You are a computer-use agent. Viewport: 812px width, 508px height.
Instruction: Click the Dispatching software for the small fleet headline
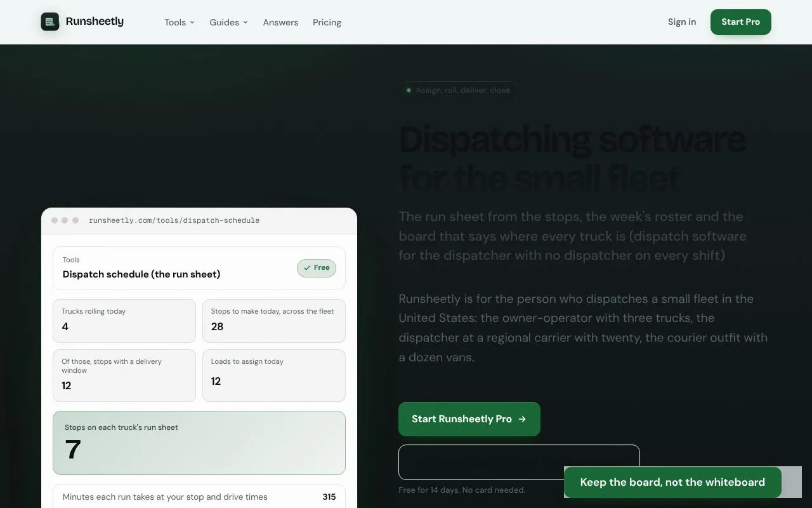[572, 158]
